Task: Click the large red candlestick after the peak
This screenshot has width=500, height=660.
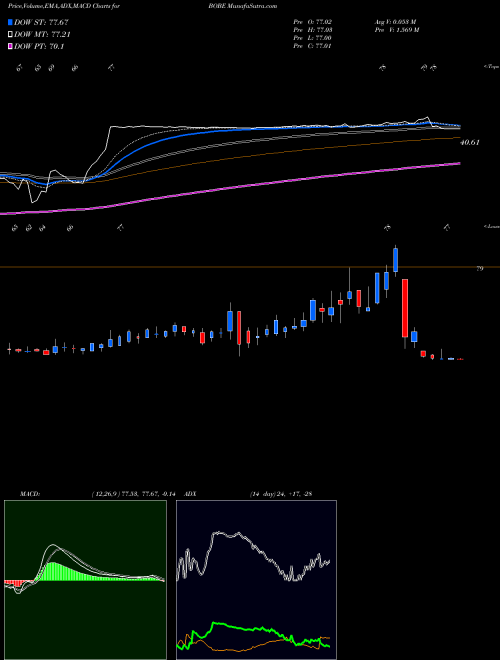Action: 405,308
